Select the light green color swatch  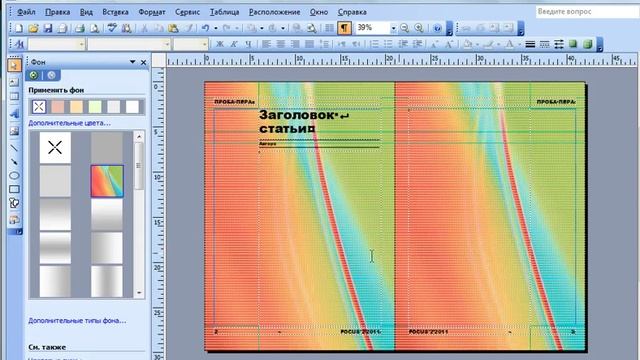[x=95, y=107]
